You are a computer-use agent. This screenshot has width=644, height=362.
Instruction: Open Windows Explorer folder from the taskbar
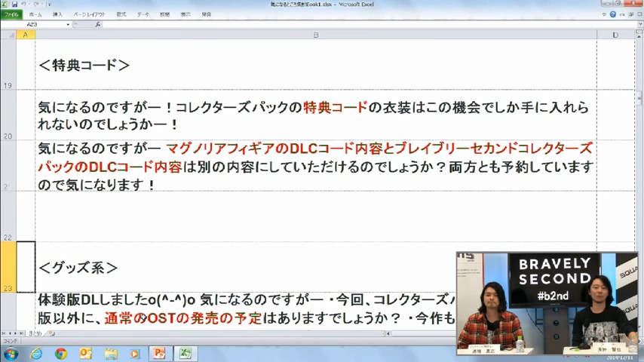(x=111, y=354)
